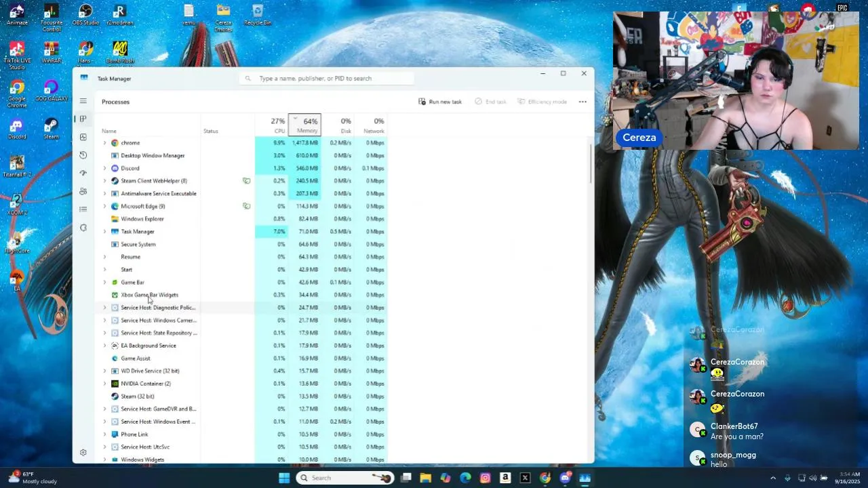This screenshot has height=488, width=868.
Task: Expand Microsoft Edge (9) process group
Action: click(x=104, y=206)
